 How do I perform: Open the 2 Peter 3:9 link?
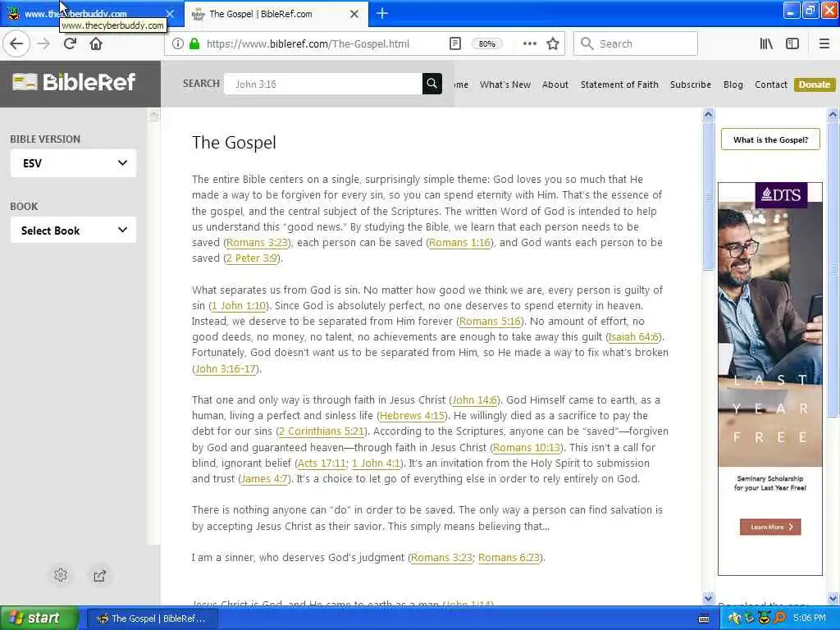click(252, 258)
